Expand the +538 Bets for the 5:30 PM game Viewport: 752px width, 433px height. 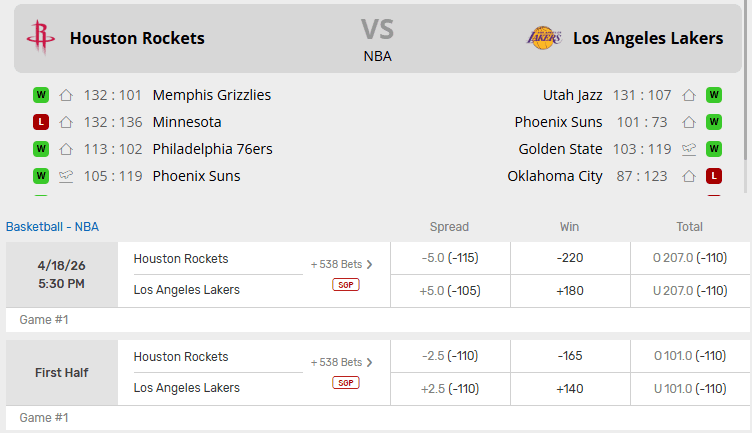(x=342, y=265)
